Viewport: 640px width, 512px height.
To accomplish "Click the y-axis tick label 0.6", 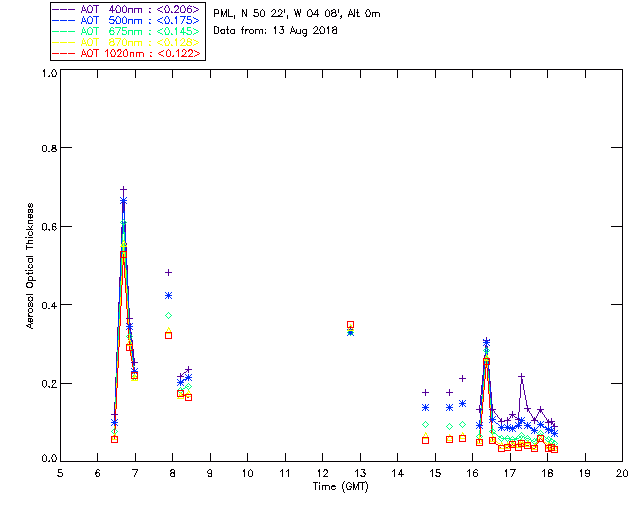I will 49,227.
